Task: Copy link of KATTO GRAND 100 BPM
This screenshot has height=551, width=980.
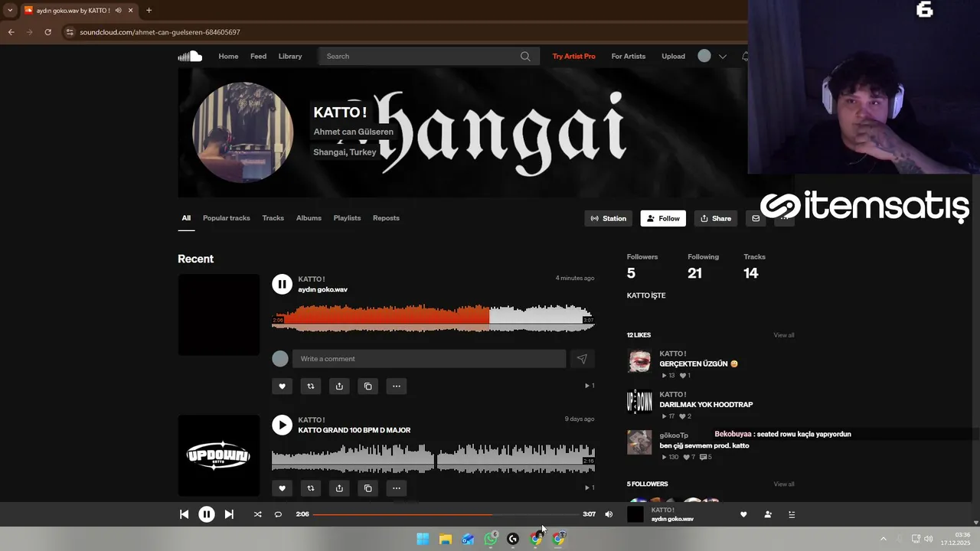Action: coord(368,488)
